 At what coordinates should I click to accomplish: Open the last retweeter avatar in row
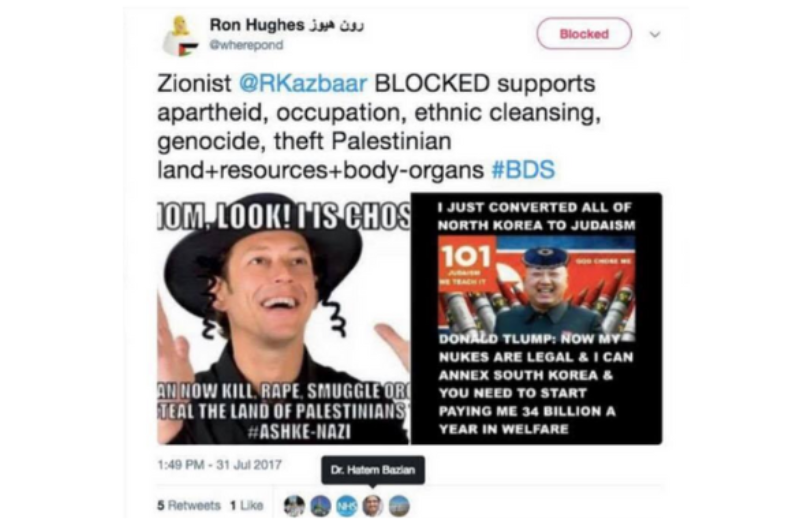click(399, 506)
